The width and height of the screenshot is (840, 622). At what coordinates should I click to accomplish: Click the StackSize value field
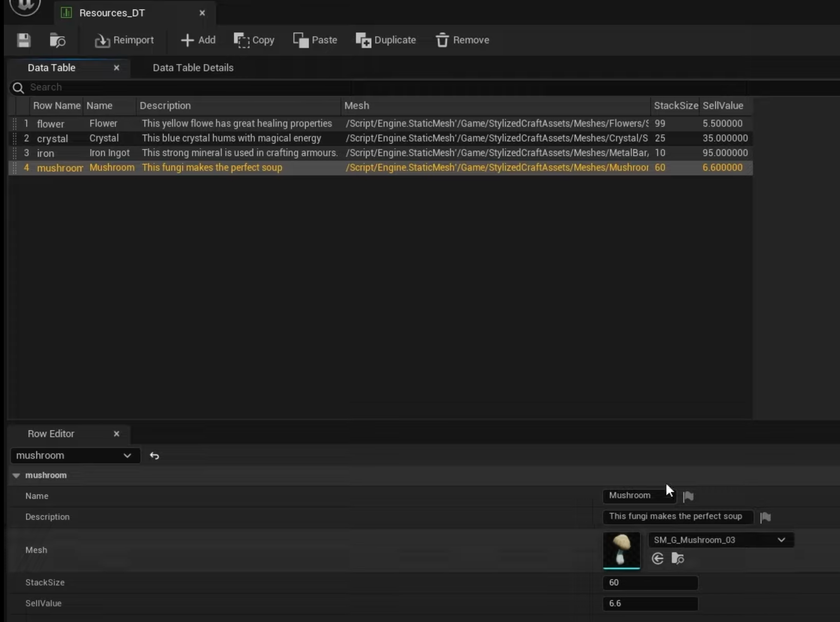(650, 582)
